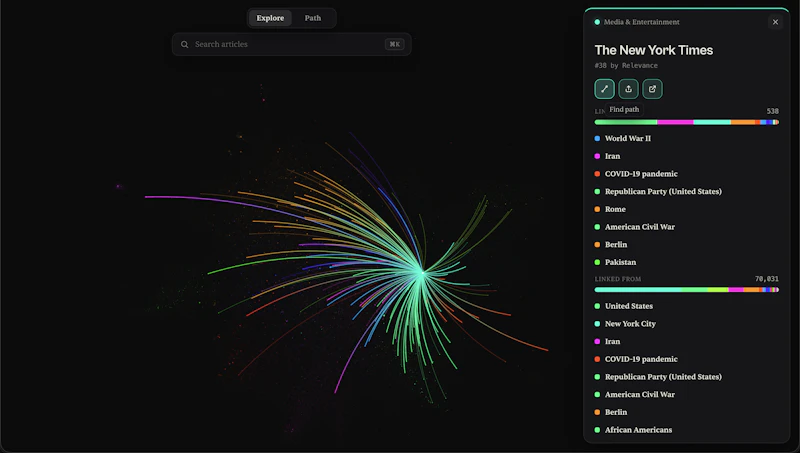Open Berlin under Linked From

point(616,412)
